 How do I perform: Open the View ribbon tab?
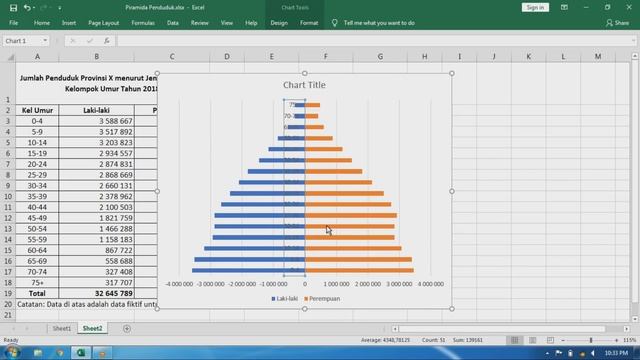point(227,23)
